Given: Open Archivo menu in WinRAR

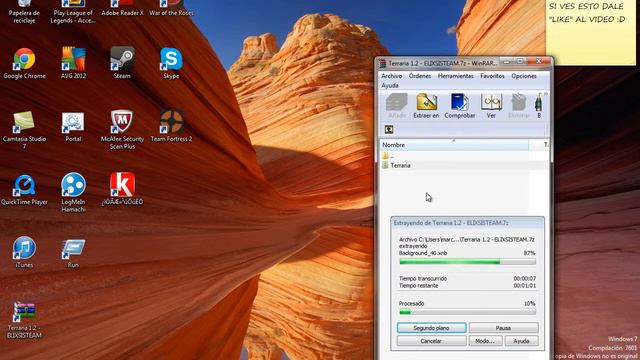Looking at the screenshot, I should tap(391, 76).
